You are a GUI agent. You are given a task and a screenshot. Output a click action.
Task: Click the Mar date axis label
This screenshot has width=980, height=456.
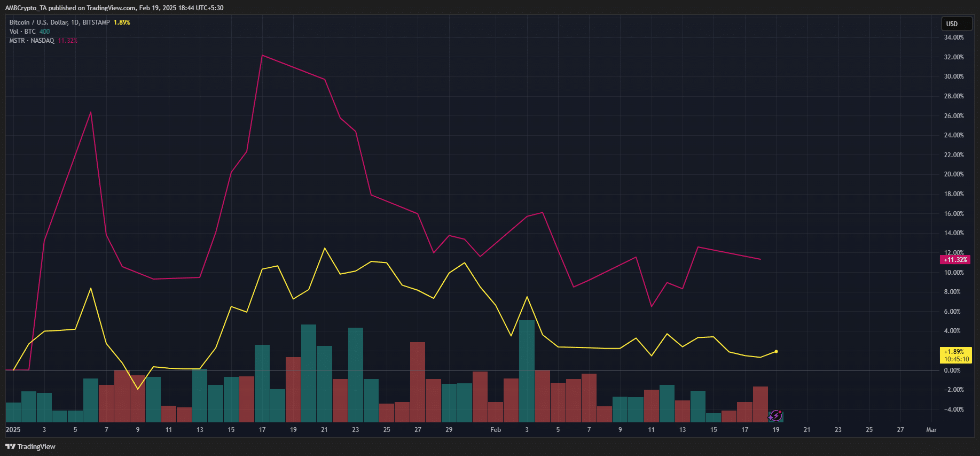[931, 430]
